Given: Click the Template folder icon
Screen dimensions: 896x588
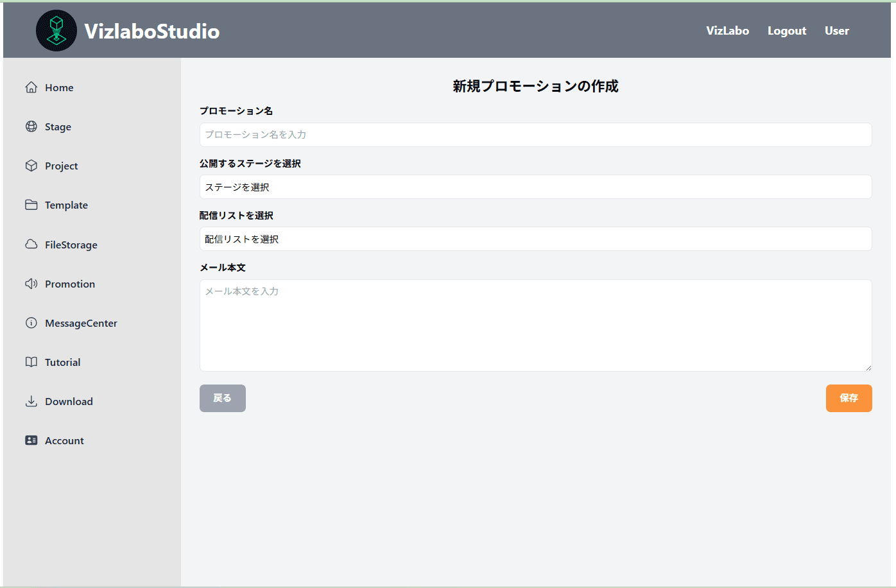Looking at the screenshot, I should [31, 205].
